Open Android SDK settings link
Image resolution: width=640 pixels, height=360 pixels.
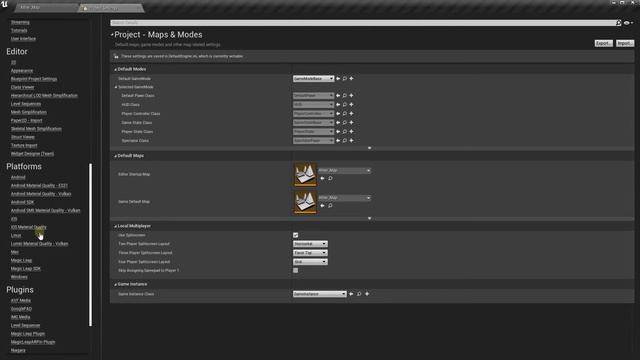click(x=22, y=202)
